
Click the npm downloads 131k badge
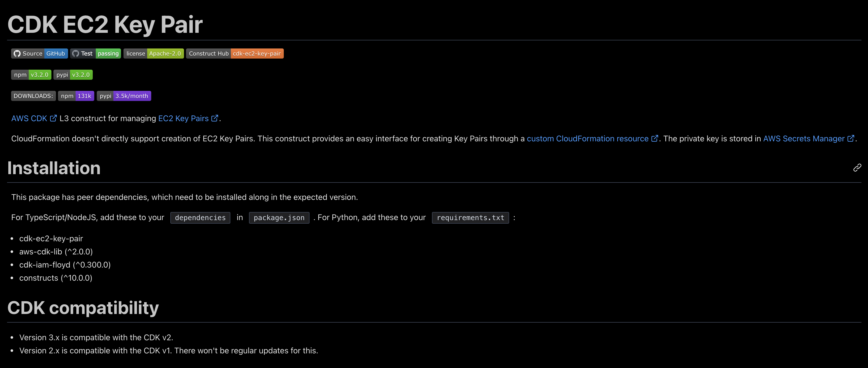pos(76,96)
